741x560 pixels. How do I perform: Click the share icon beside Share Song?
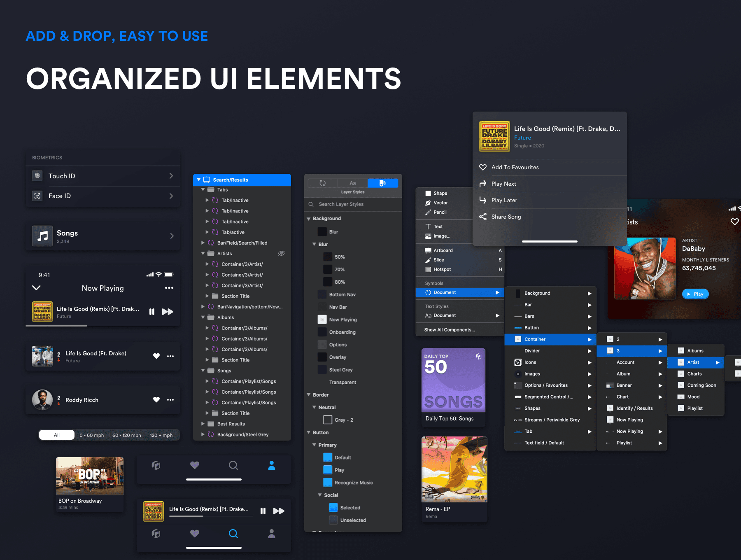pyautogui.click(x=483, y=217)
